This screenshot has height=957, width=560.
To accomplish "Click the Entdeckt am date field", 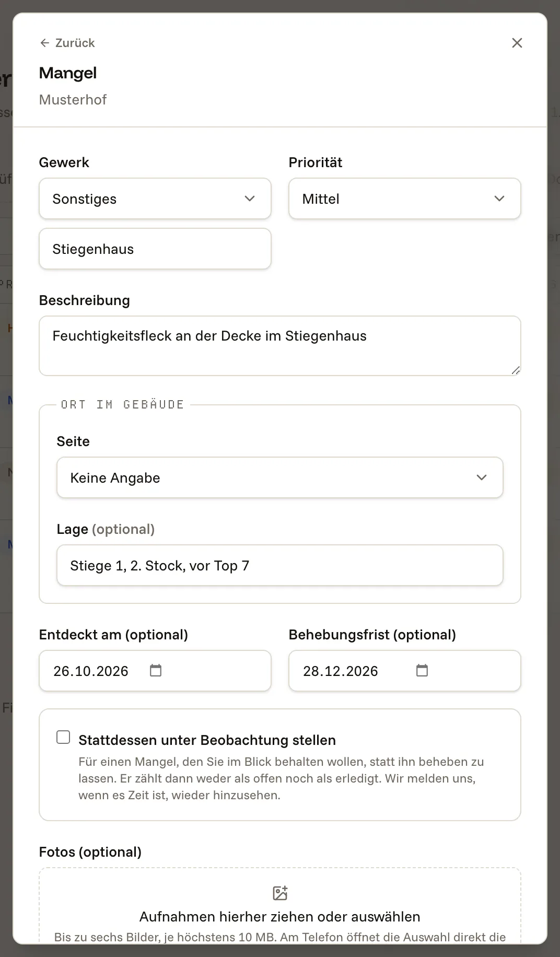I will click(155, 671).
